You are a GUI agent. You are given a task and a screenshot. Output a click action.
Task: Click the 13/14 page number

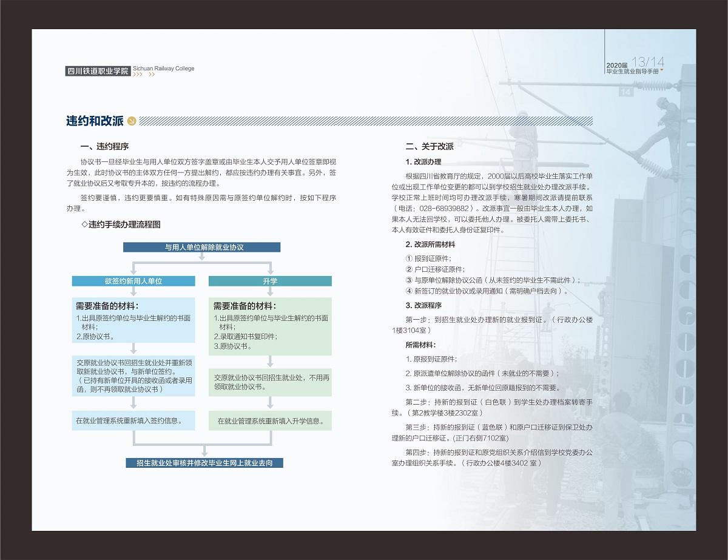(x=647, y=61)
